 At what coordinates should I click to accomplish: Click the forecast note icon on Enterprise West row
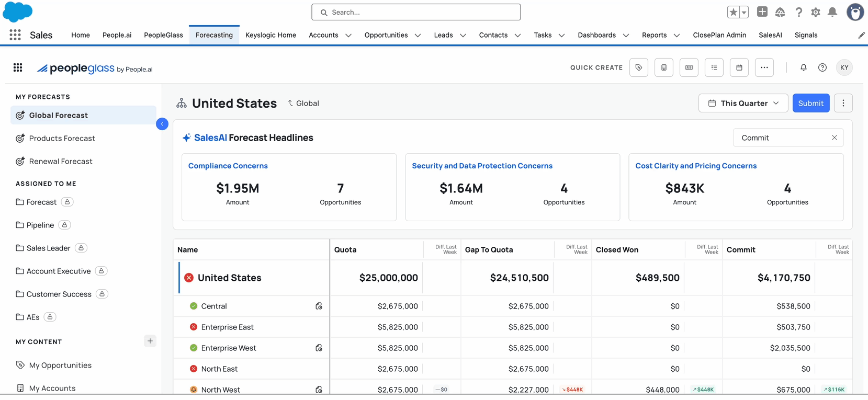coord(319,348)
